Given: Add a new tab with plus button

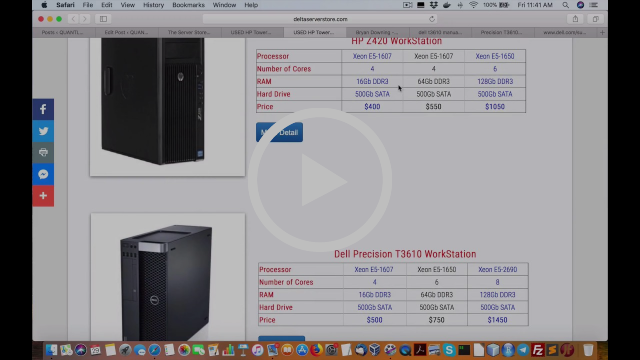Looking at the screenshot, I should (x=602, y=32).
